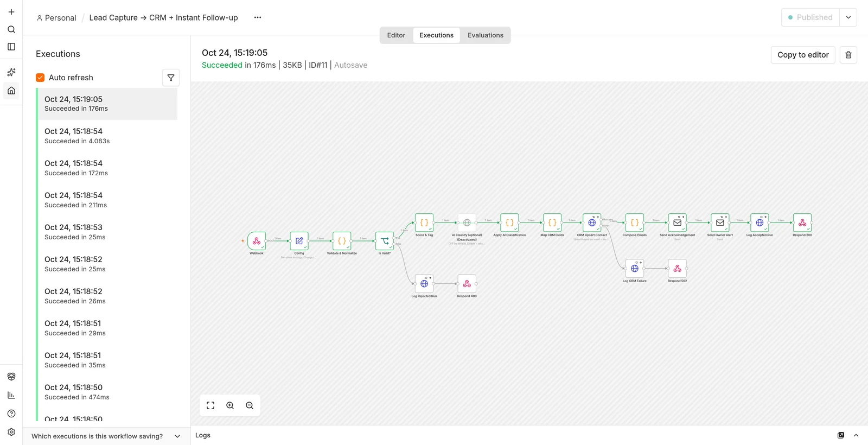Select the Config node on canvas

coord(299,241)
